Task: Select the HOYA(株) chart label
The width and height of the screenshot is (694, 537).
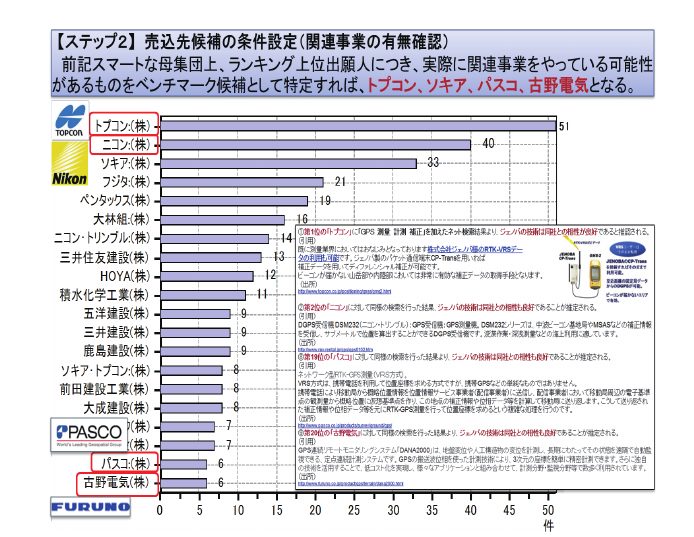Action: pos(125,276)
